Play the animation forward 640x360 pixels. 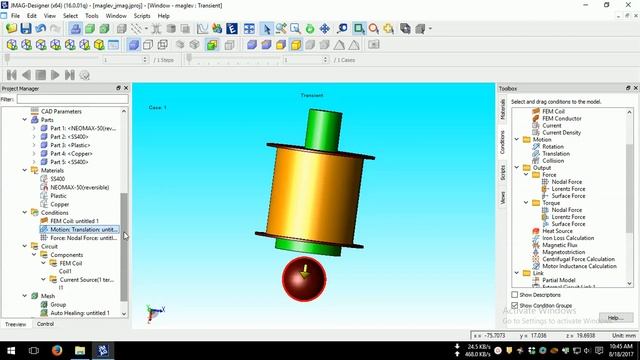pos(55,75)
